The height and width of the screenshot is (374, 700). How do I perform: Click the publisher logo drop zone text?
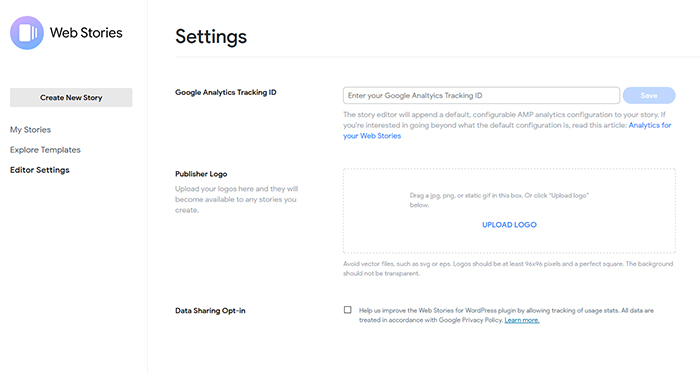tap(499, 200)
